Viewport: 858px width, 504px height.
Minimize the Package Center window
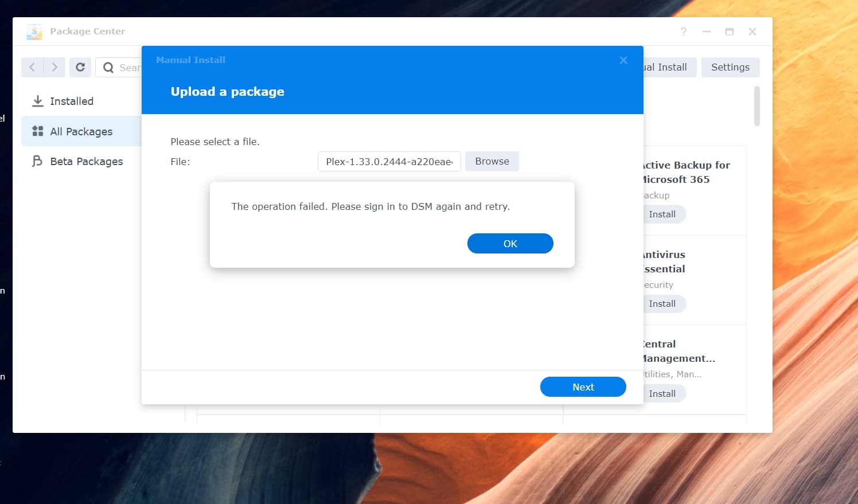point(707,32)
